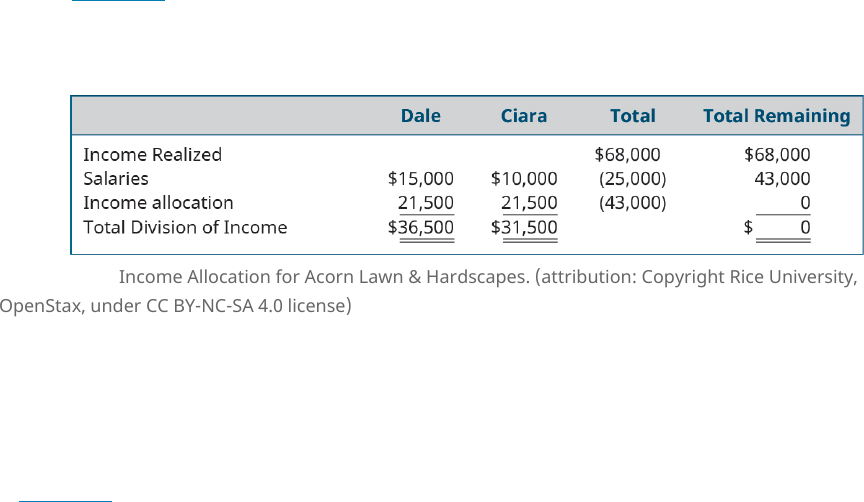The image size is (864, 502).
Task: Click $68,000 in Total Remaining column
Action: [777, 154]
